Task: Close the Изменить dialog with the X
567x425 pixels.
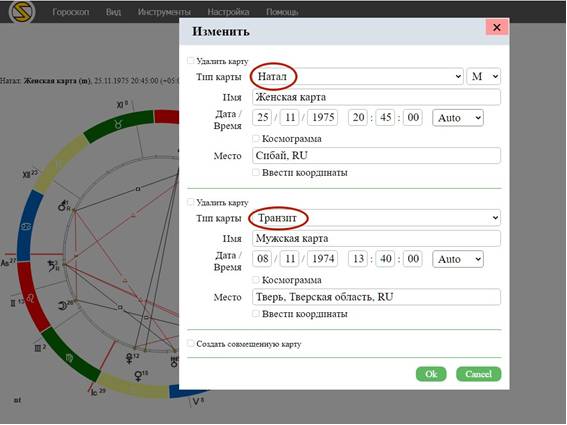Action: (x=497, y=27)
